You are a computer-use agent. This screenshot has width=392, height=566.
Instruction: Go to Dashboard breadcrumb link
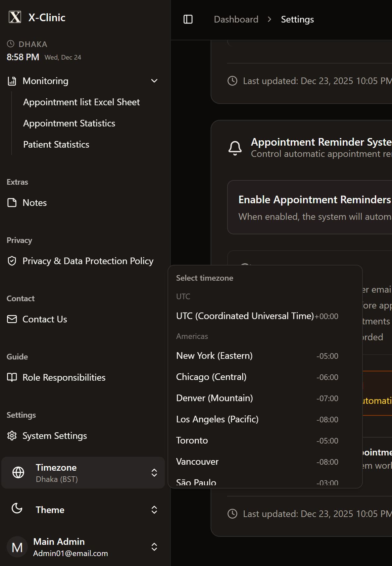click(x=236, y=20)
